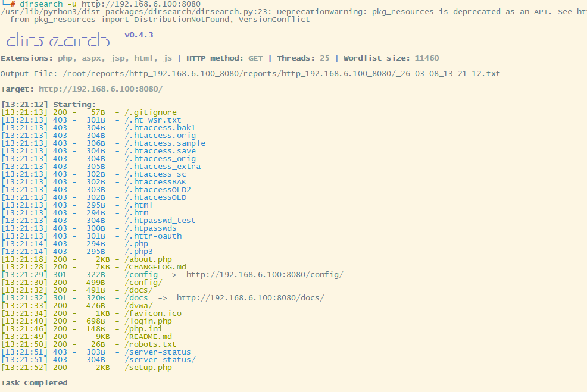Click the Wordlist size value 11460
Viewport: 587px width, 392px height.
tap(427, 58)
